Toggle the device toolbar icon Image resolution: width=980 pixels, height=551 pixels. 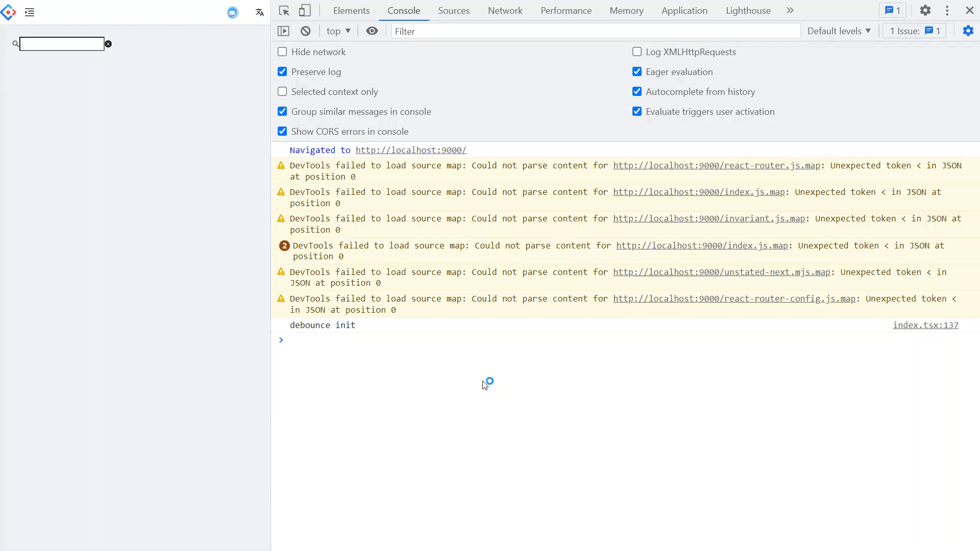tap(305, 11)
